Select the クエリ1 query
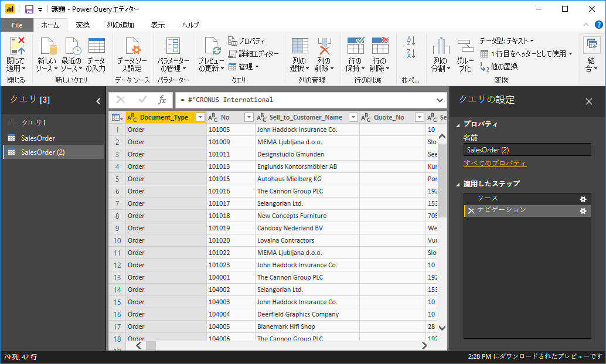 tap(53, 123)
